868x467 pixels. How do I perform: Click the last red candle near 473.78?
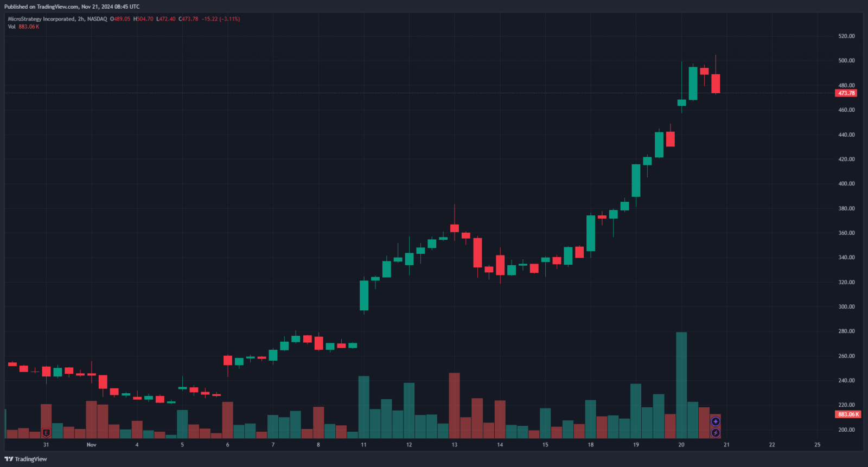(x=716, y=84)
